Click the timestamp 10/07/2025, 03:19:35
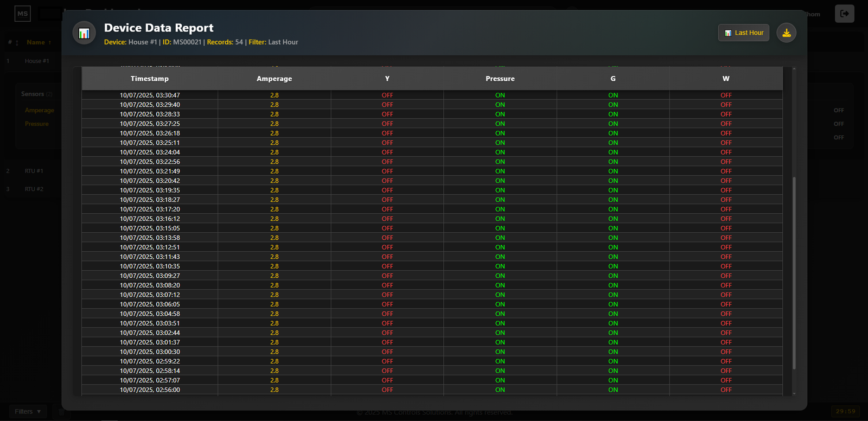This screenshot has height=421, width=868. tap(150, 190)
